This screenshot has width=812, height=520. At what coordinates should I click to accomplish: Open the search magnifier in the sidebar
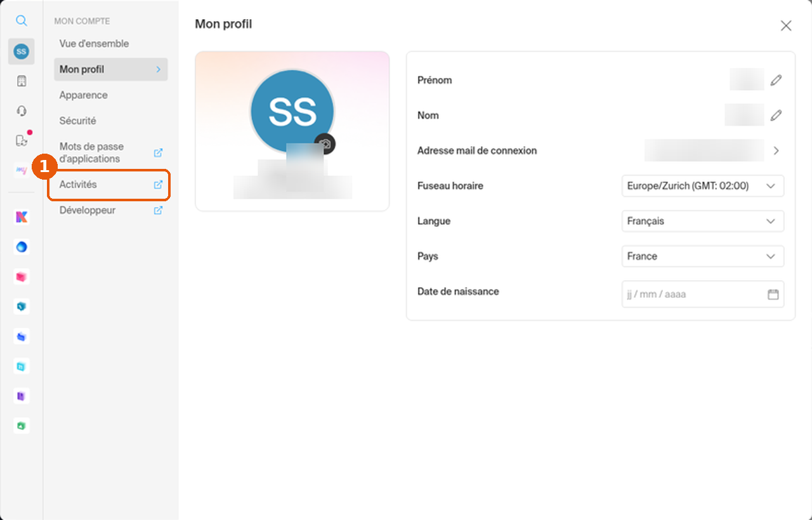[22, 21]
